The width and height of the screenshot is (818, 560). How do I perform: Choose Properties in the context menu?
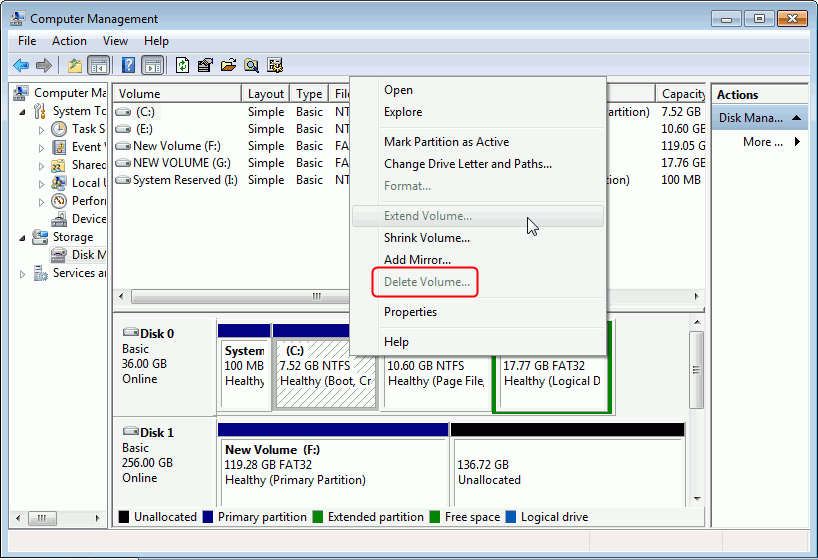point(478,312)
